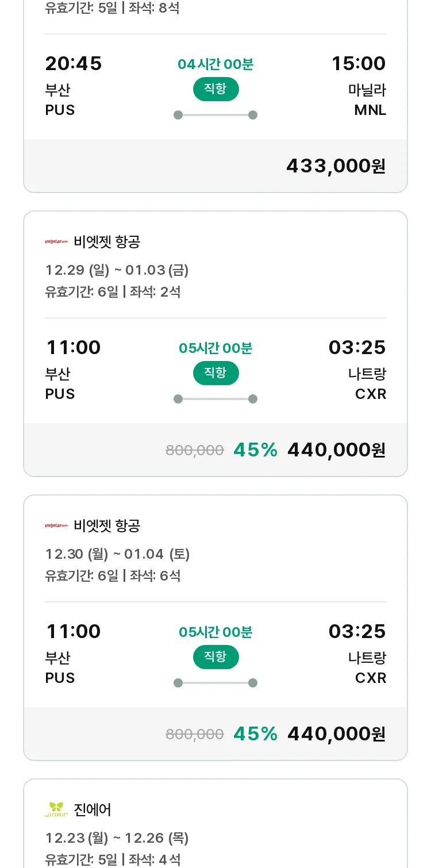Screen dimensions: 431x868
Task: Tap the 직항 badge on 12.30 Nha Trang flight
Action: click(x=215, y=657)
